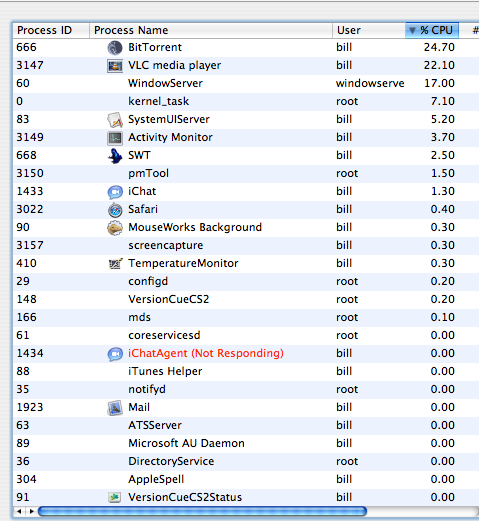The image size is (479, 521).
Task: Select the DirectoryService process row
Action: [x=246, y=461]
